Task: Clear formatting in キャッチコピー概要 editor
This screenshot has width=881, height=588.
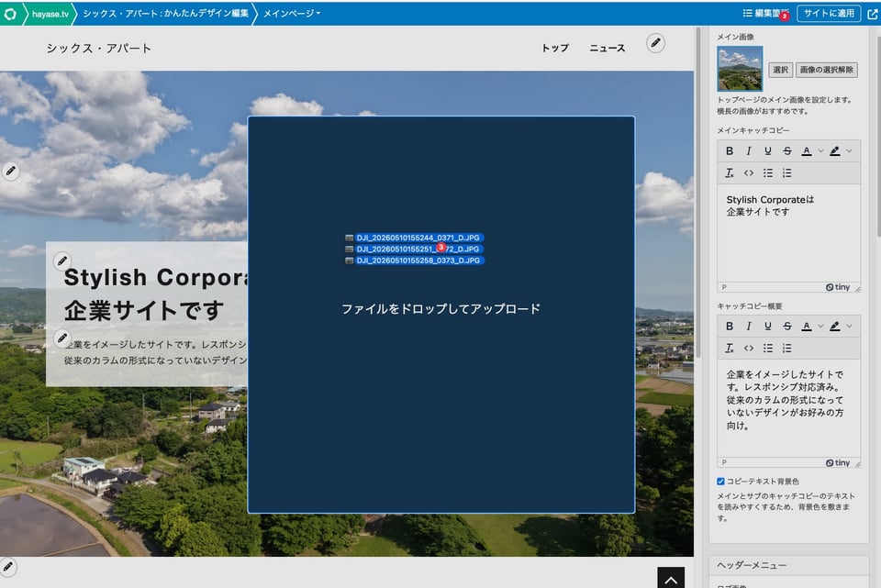Action: pos(730,349)
